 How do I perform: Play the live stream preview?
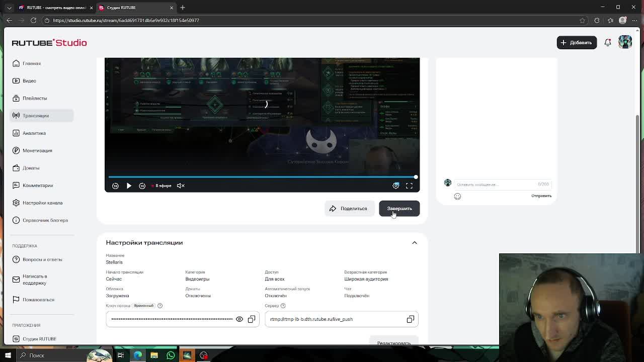pyautogui.click(x=129, y=186)
